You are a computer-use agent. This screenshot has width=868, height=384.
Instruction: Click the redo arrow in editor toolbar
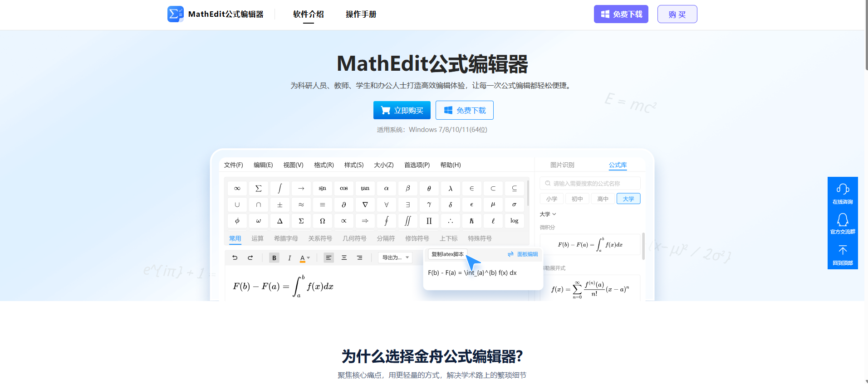click(250, 258)
